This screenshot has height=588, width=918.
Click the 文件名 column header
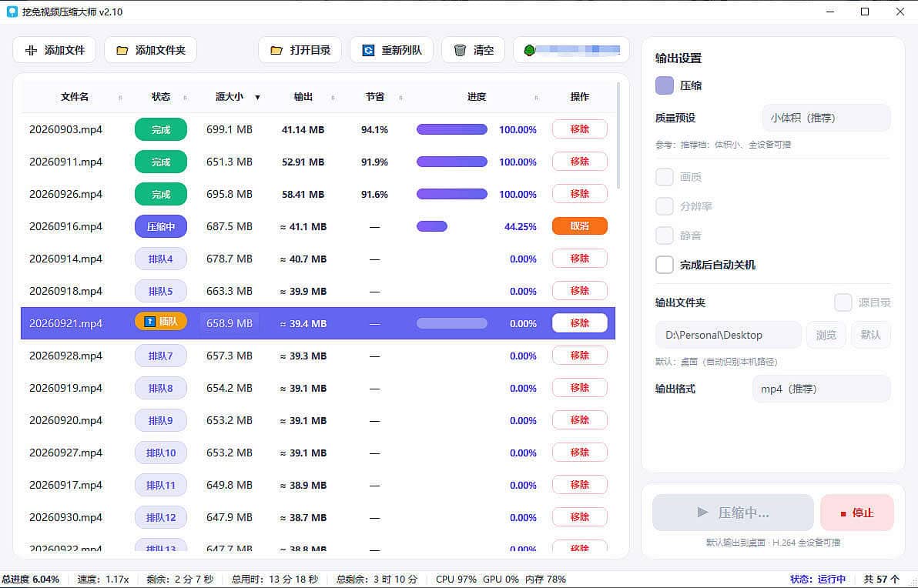(x=75, y=96)
